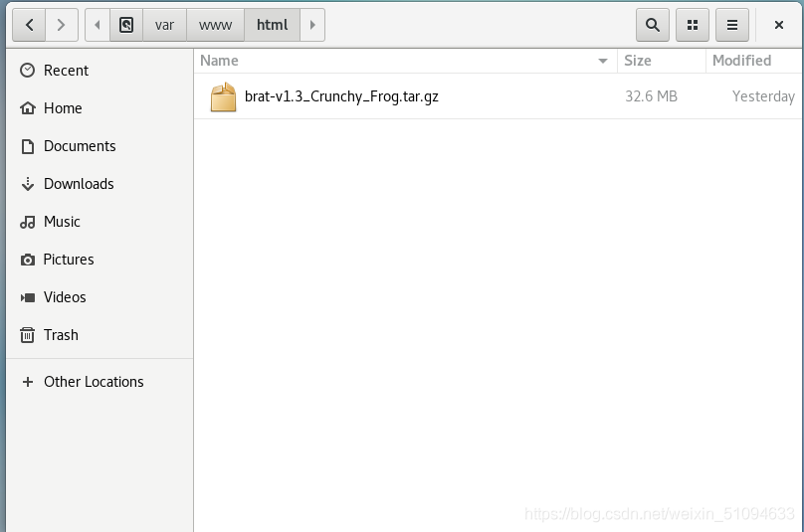Click the 32.6 MB size value
Screen dimensions: 804x532
click(x=651, y=96)
